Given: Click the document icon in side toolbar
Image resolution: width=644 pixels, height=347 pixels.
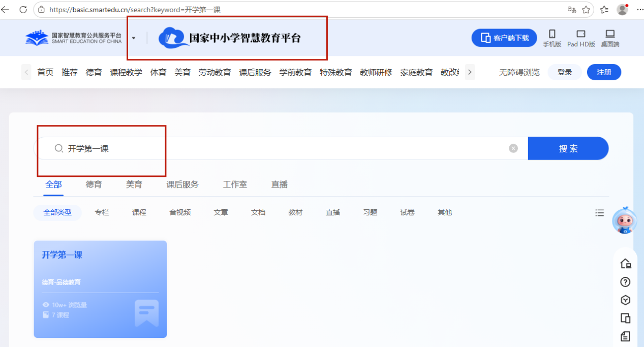Looking at the screenshot, I should (x=626, y=336).
